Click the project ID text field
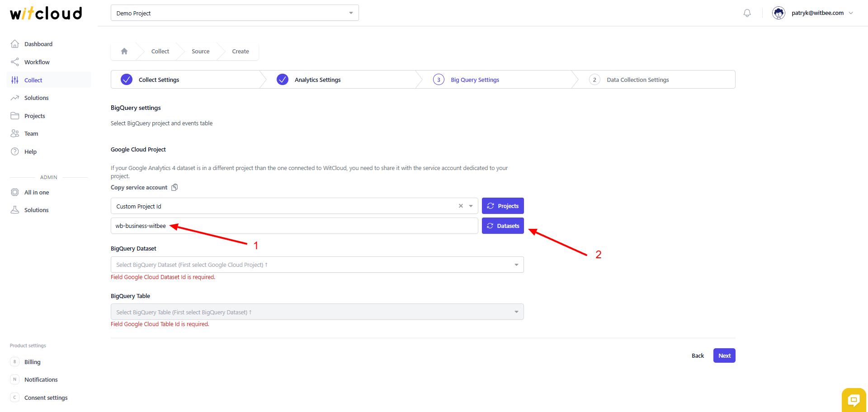This screenshot has height=412, width=868. 316,226
